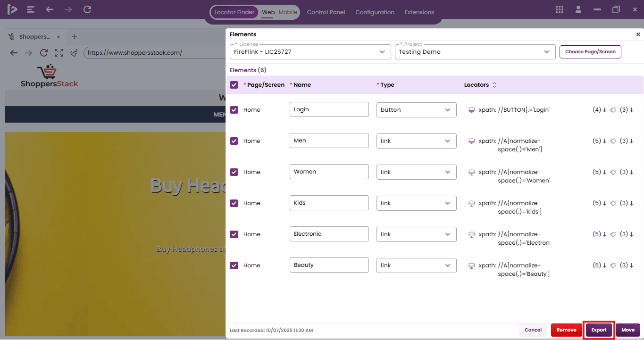Click the Choose Page/Screen button
644x340 pixels.
point(590,52)
